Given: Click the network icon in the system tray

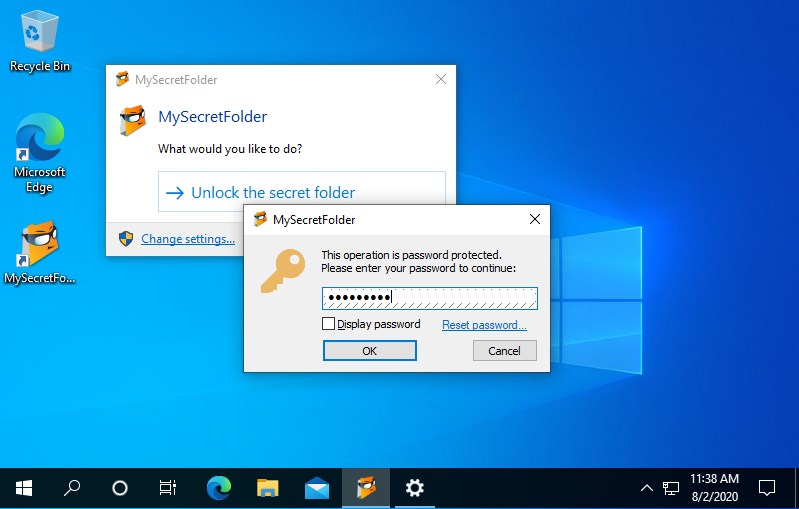Looking at the screenshot, I should coord(671,489).
